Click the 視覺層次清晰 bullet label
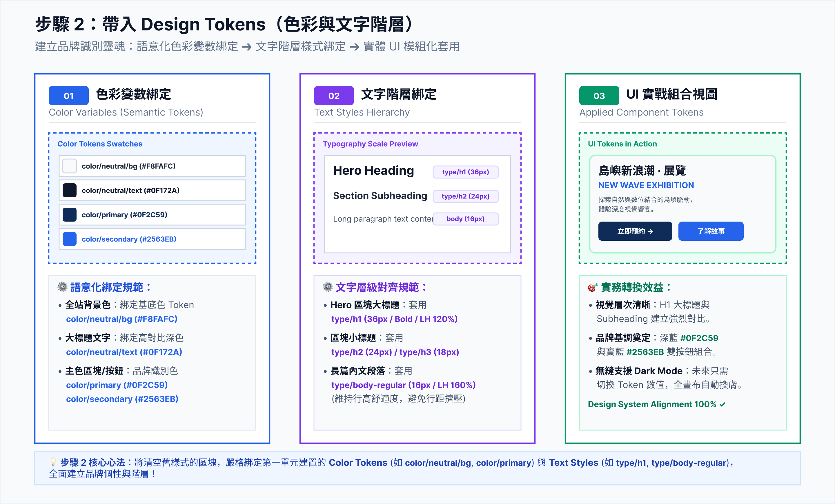 623,305
